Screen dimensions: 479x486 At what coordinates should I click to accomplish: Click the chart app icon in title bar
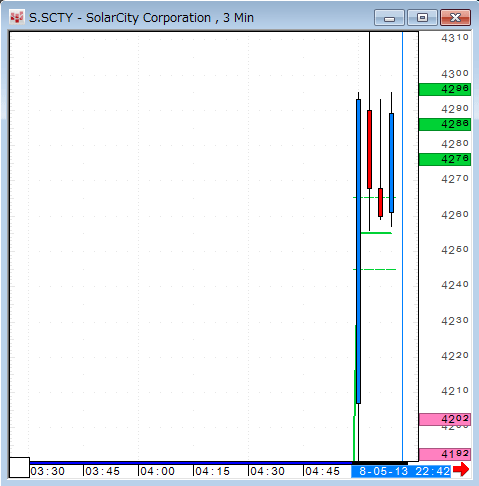click(17, 17)
